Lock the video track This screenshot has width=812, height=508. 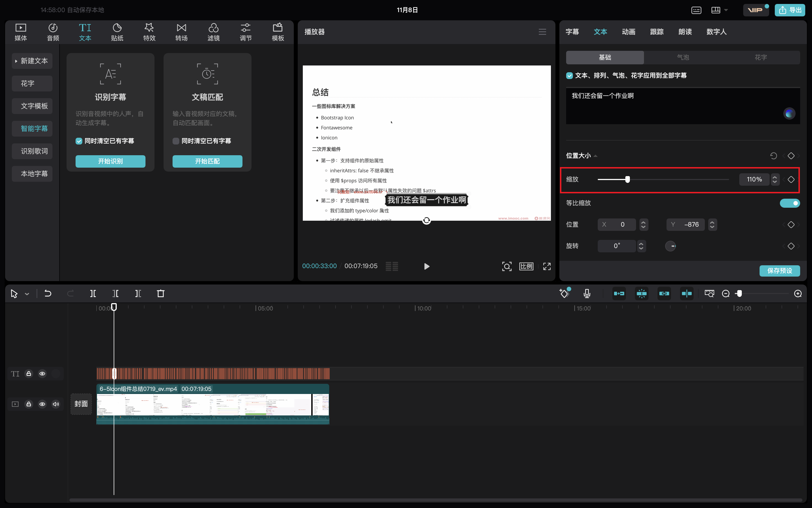(29, 404)
